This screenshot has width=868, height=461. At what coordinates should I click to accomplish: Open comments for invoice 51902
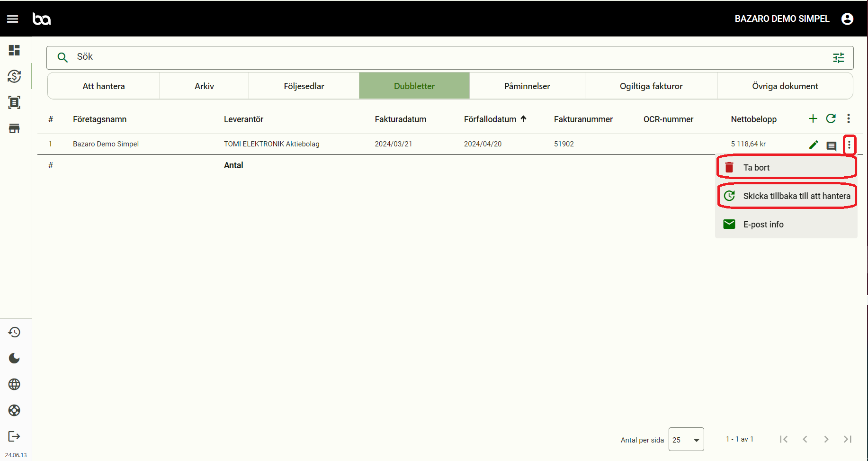point(832,146)
